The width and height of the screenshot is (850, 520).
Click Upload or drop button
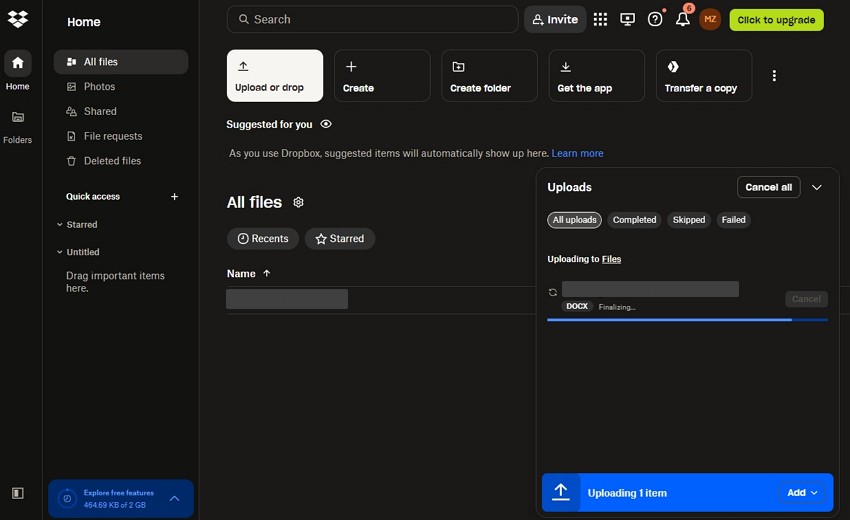point(275,75)
